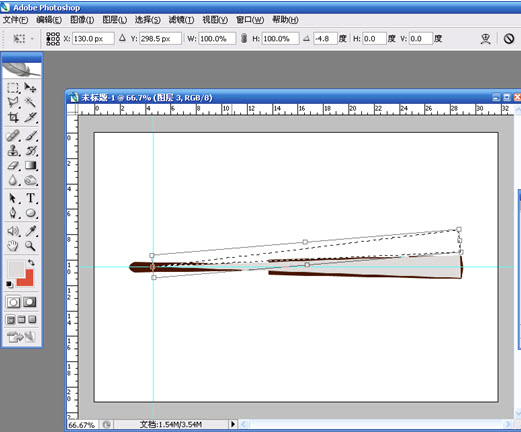Screen dimensions: 521x432
Task: Select the Rectangular Marquee tool
Action: [x=13, y=88]
